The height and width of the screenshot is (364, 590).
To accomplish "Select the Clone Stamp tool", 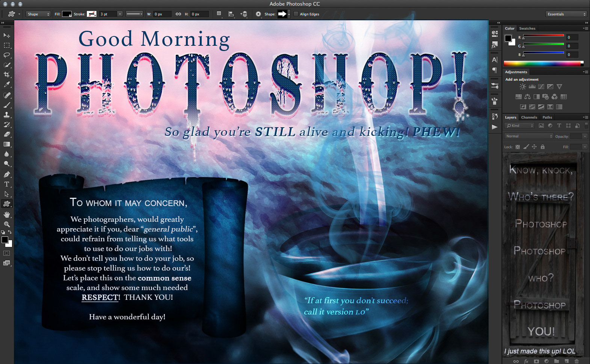I will (x=7, y=115).
